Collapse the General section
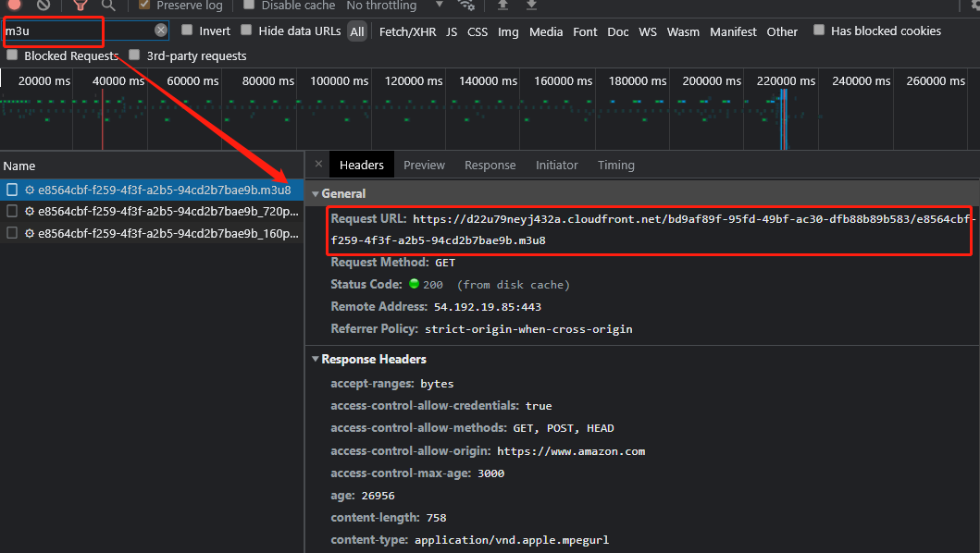The image size is (980, 553). [316, 193]
